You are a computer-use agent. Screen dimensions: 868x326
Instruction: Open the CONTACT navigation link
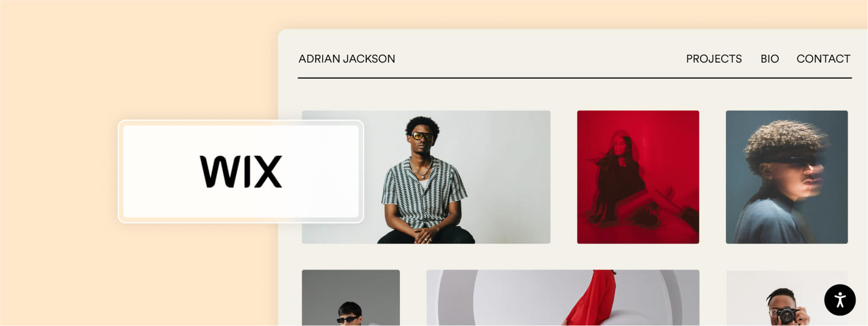click(823, 59)
